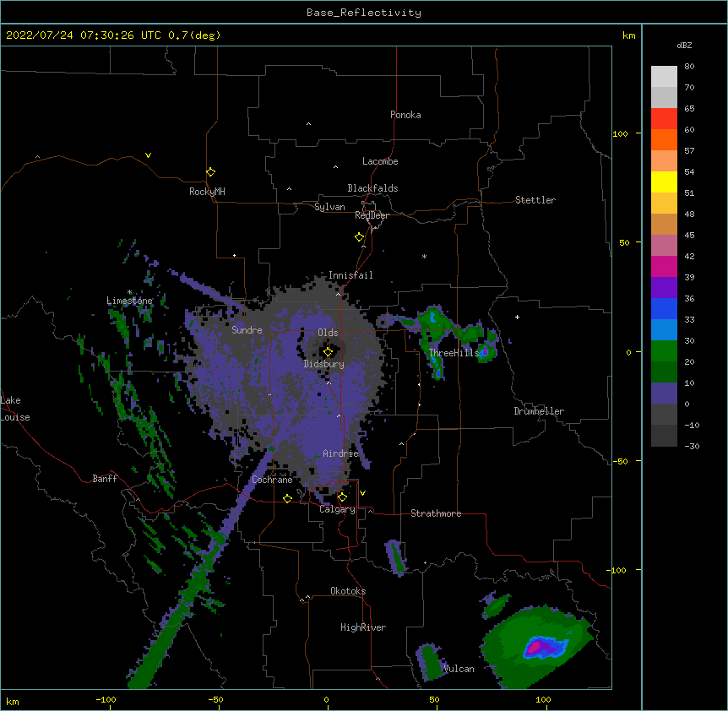Viewport: 728px width, 711px height.
Task: Click the Drumheller town label
Action: (x=539, y=411)
